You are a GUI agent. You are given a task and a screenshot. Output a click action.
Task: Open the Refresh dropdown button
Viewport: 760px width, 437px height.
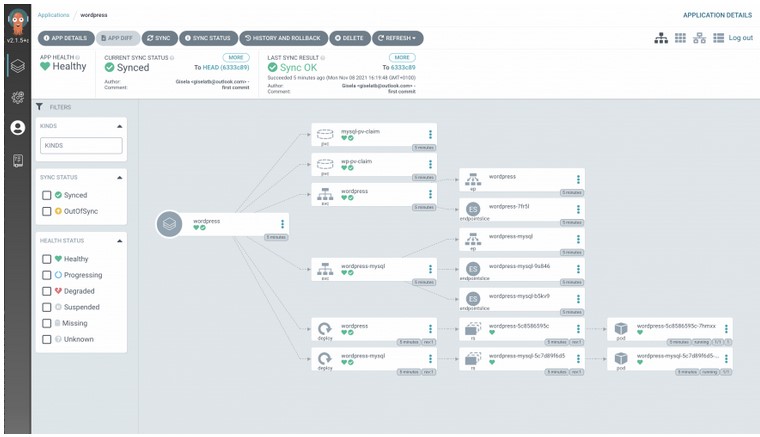[397, 38]
